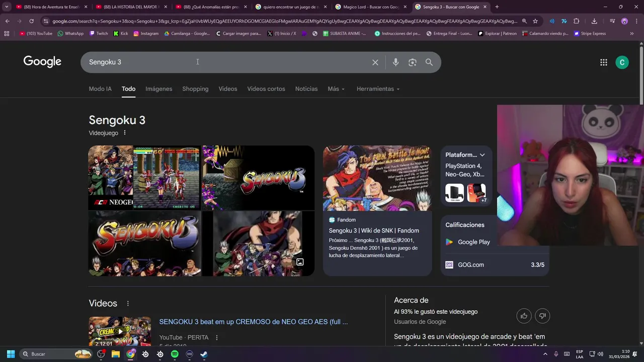The height and width of the screenshot is (362, 644).
Task: Show hidden bookmarks with chevron
Action: point(632,34)
